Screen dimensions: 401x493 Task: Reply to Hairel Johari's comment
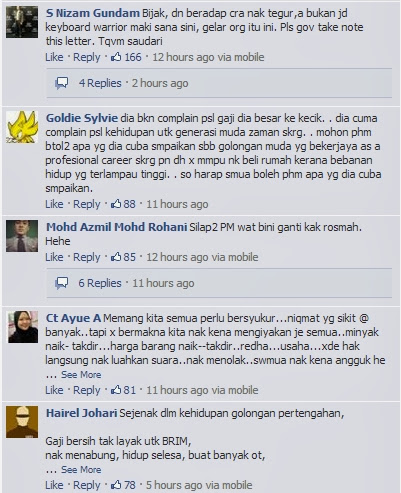click(87, 485)
